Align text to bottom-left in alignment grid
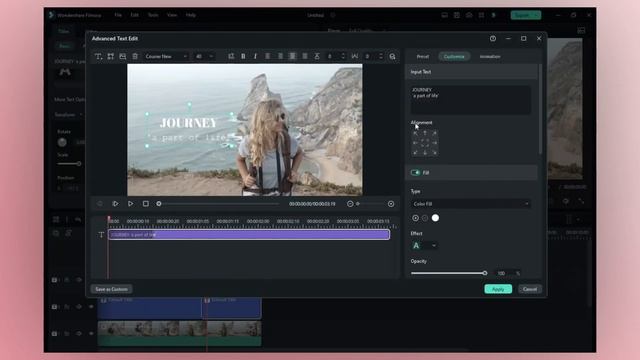 416,153
